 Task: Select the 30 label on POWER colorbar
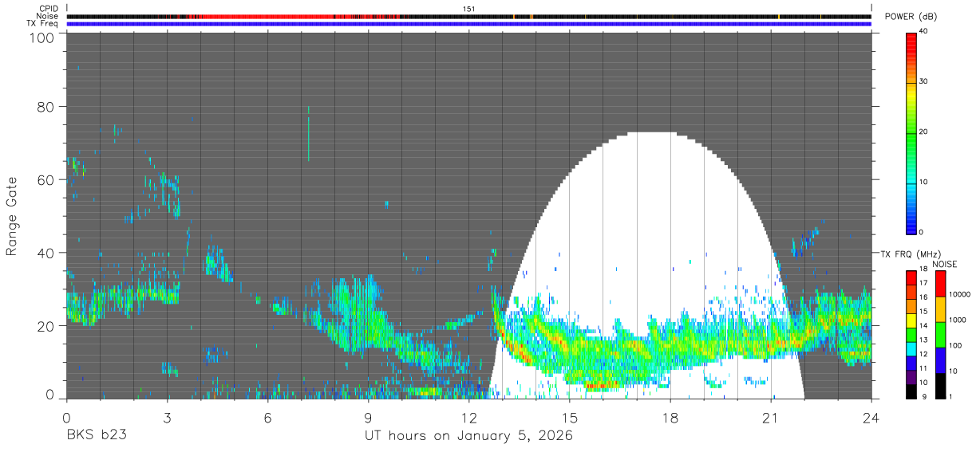tap(923, 81)
